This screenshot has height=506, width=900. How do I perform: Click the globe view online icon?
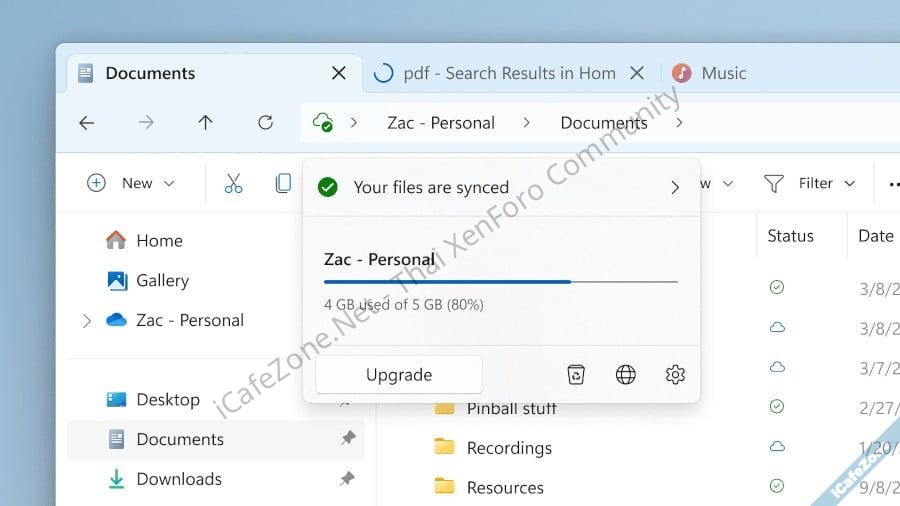(626, 375)
